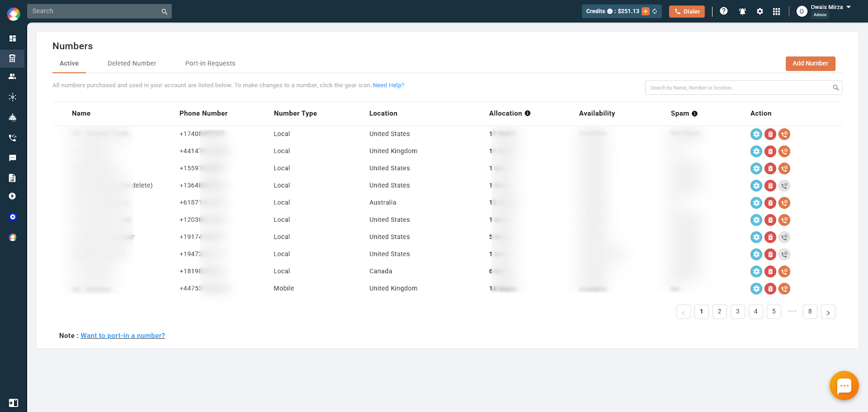Focus the top global Search field
Image resolution: width=868 pixels, height=412 pixels.
pyautogui.click(x=99, y=11)
